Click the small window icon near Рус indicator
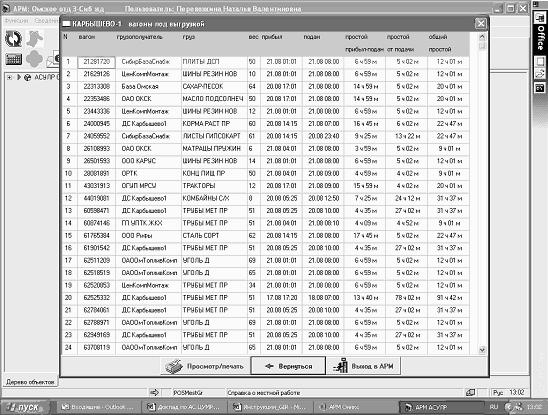The width and height of the screenshot is (548, 415). (470, 393)
